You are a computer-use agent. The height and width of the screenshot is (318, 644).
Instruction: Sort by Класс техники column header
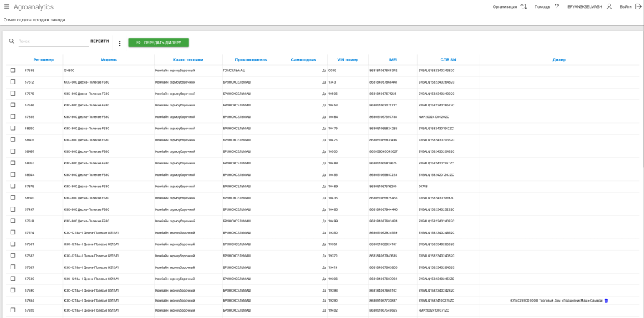click(x=187, y=60)
